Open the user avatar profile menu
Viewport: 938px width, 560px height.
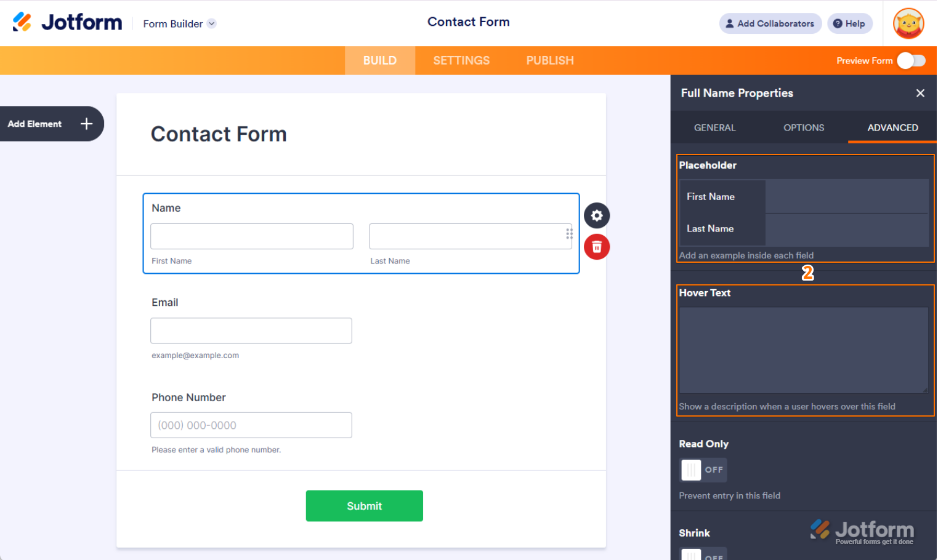pos(908,23)
